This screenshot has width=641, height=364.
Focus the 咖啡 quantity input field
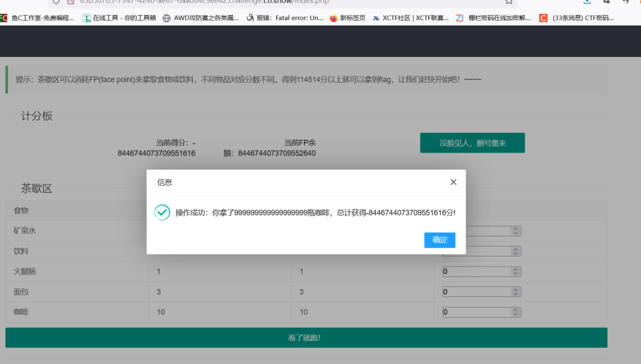tap(477, 311)
